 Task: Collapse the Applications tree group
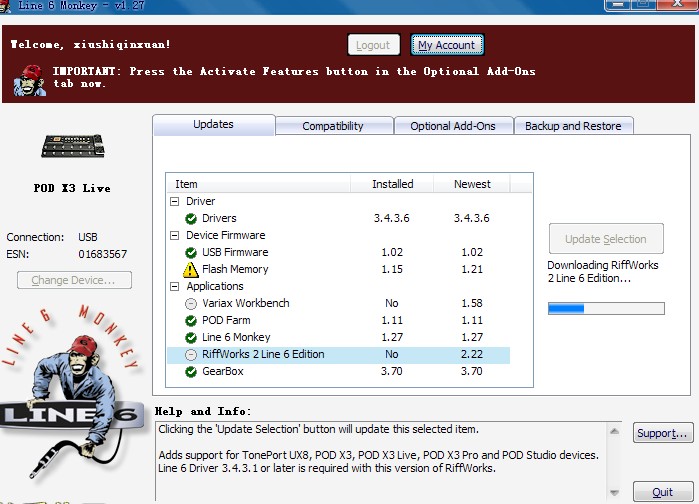(x=175, y=287)
